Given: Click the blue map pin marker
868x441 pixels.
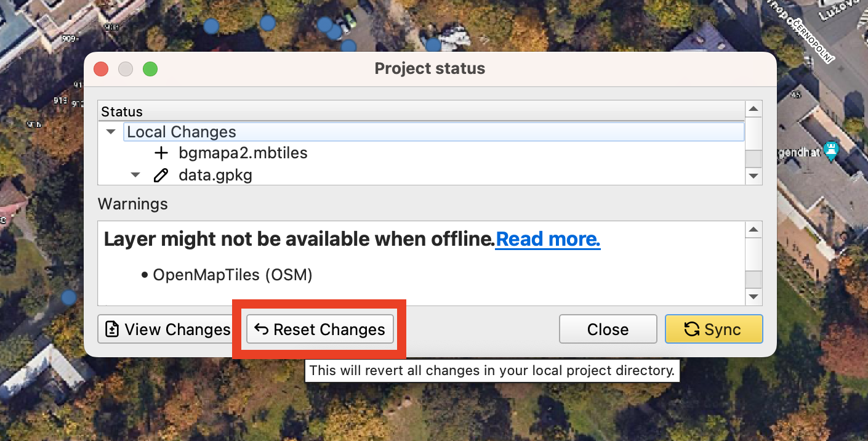Looking at the screenshot, I should coord(832,150).
